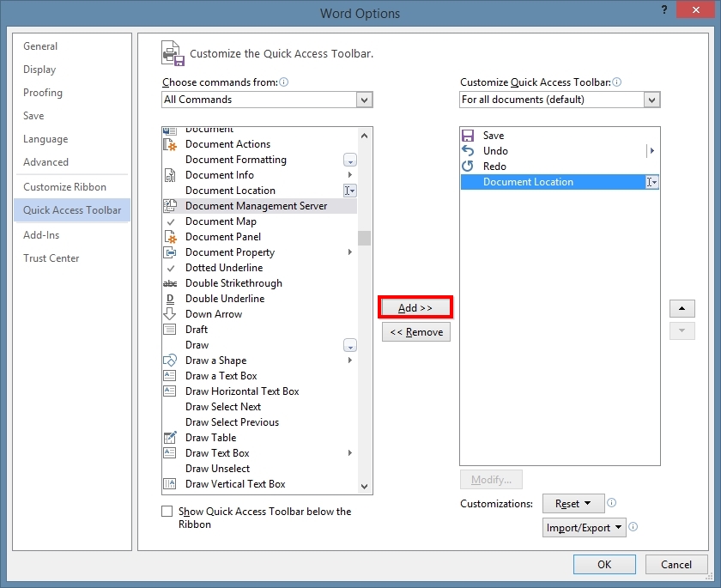The height and width of the screenshot is (588, 721).
Task: Click the command list scrollbar thumb
Action: click(x=364, y=238)
